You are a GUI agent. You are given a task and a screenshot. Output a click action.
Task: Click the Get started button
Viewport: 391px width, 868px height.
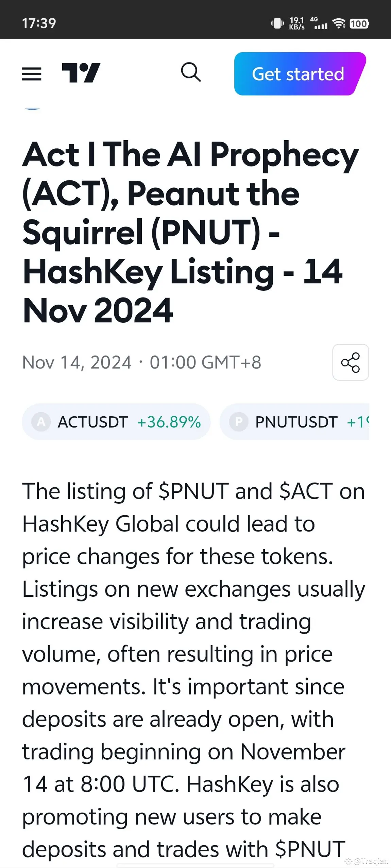tap(300, 74)
